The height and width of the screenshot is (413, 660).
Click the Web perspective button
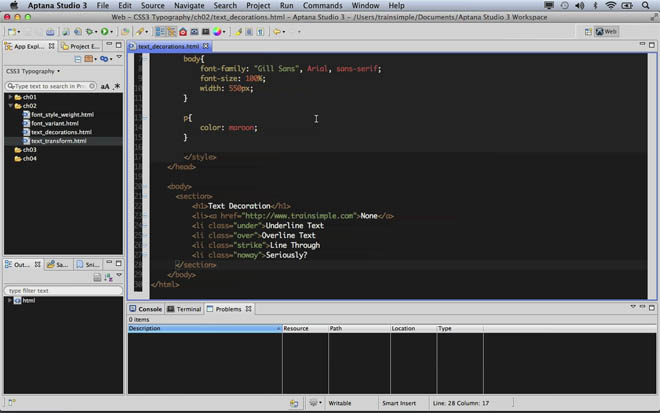607,32
